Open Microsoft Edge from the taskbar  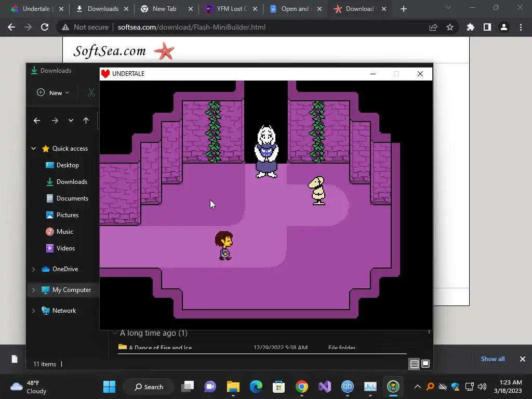point(256,387)
